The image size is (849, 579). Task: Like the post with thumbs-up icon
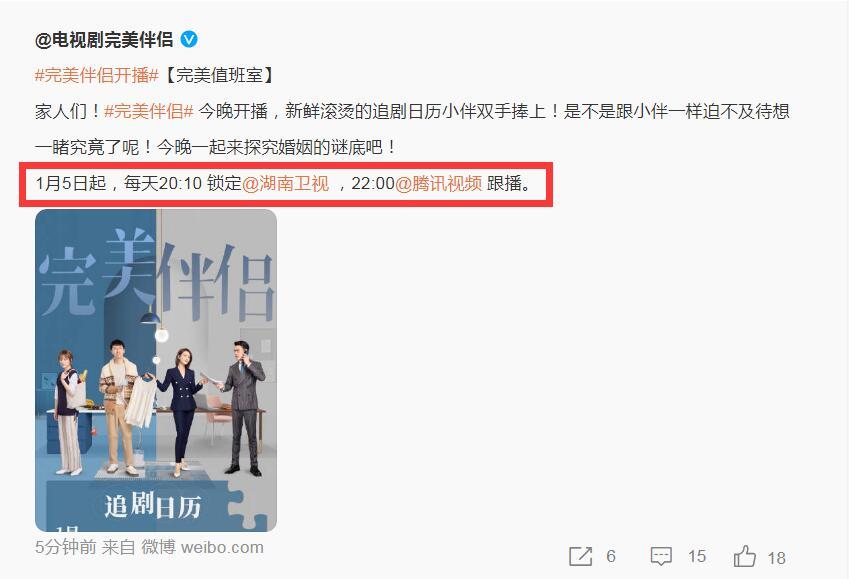point(745,556)
